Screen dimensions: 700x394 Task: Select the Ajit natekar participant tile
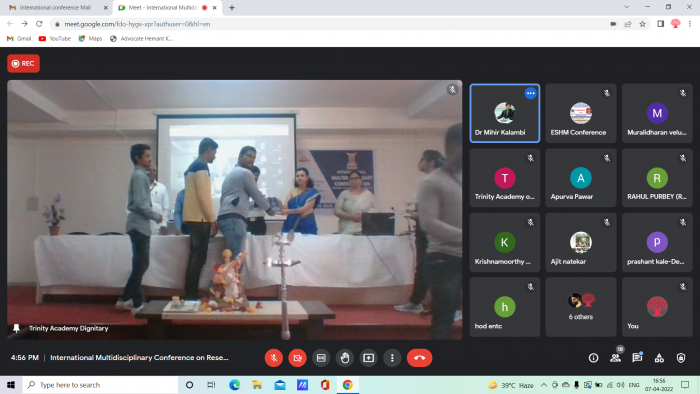(581, 242)
